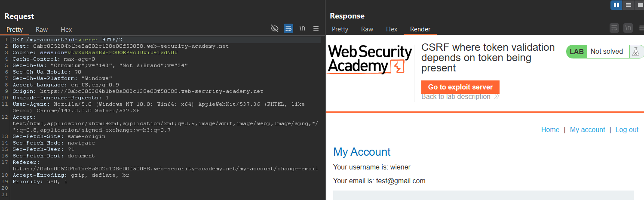Click the Log out link

point(627,130)
